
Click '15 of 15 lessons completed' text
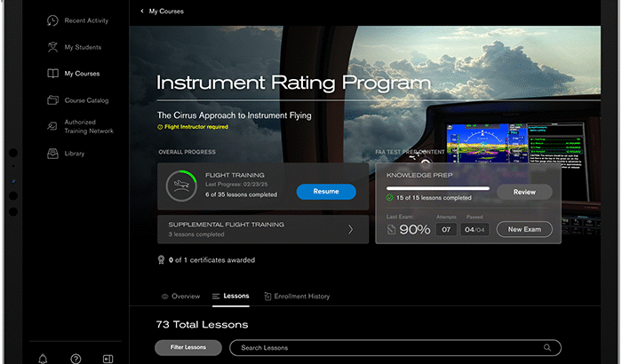[434, 197]
